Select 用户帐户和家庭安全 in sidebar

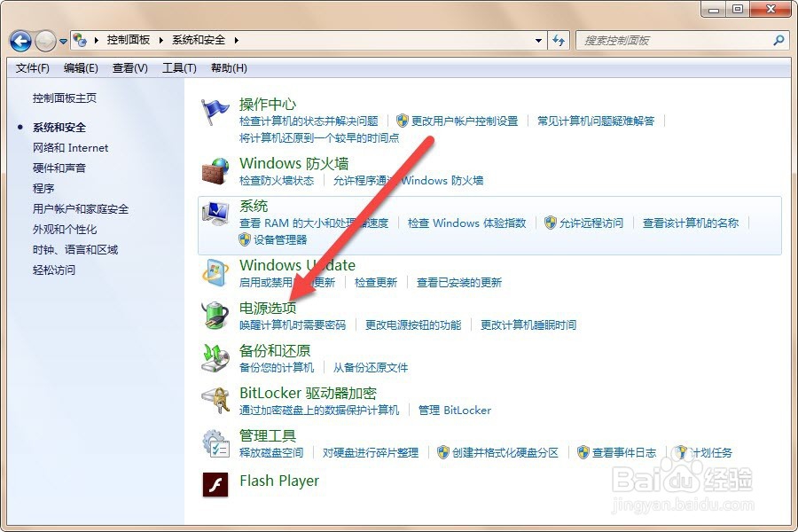pos(81,208)
